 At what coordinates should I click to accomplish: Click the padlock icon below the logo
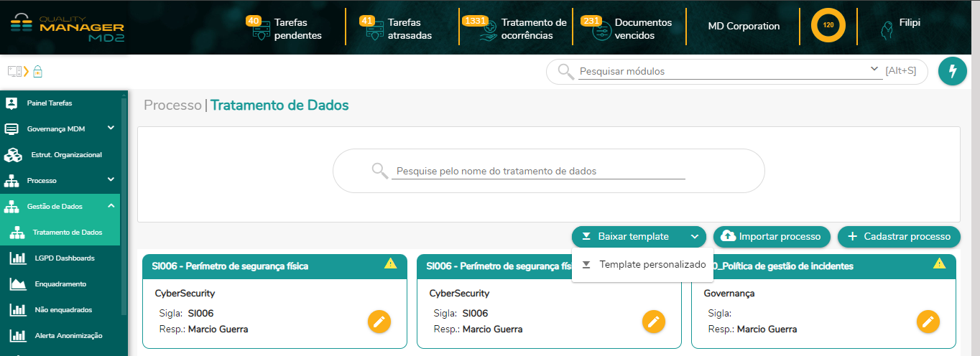tap(37, 71)
